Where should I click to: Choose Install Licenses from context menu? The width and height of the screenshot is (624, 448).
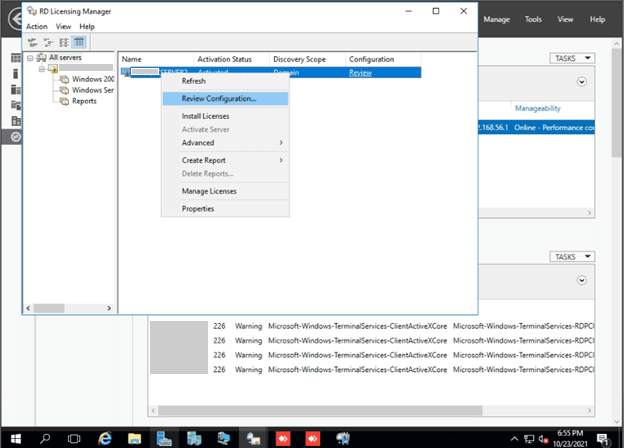225,116
